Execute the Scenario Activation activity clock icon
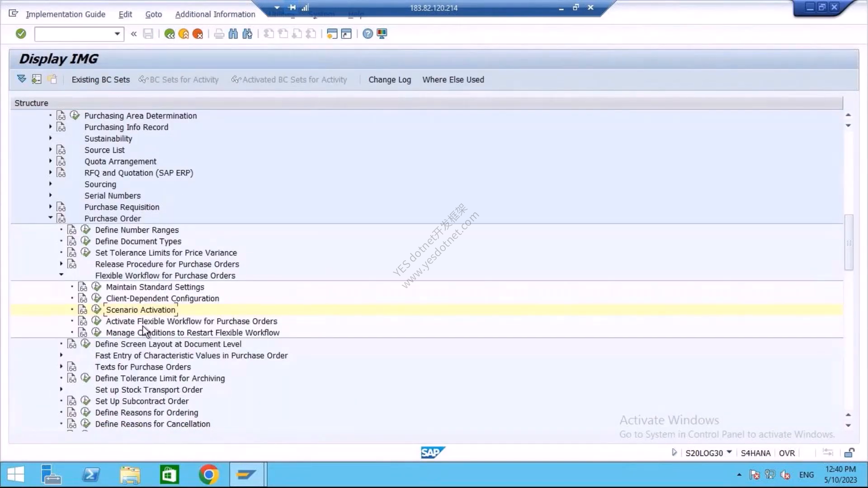This screenshot has width=868, height=488. pos(96,310)
